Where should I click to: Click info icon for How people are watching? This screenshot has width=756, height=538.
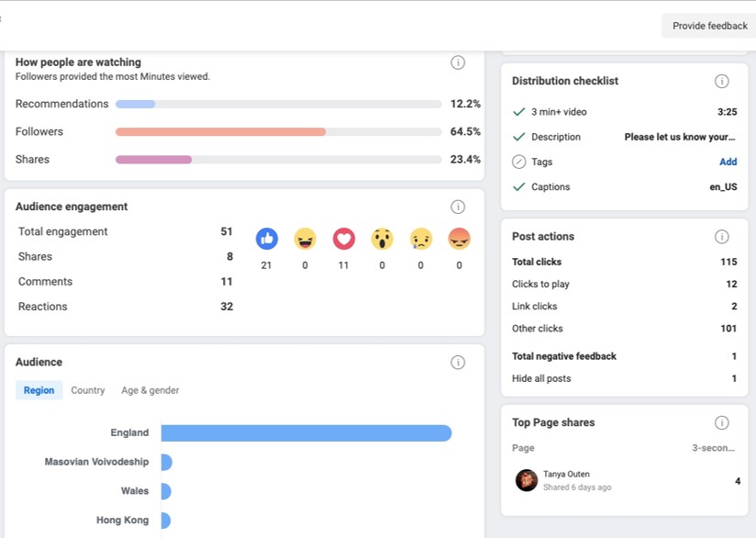458,62
